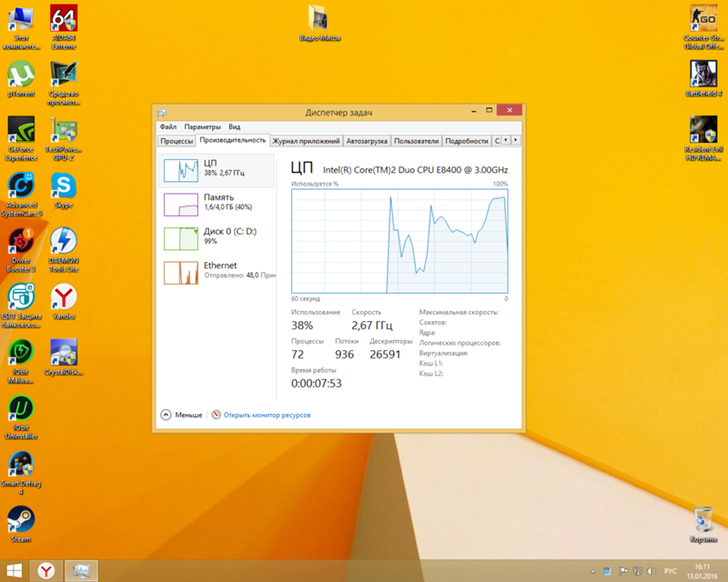This screenshot has width=728, height=582.
Task: Select the ESET banking protection icon
Action: click(21, 306)
